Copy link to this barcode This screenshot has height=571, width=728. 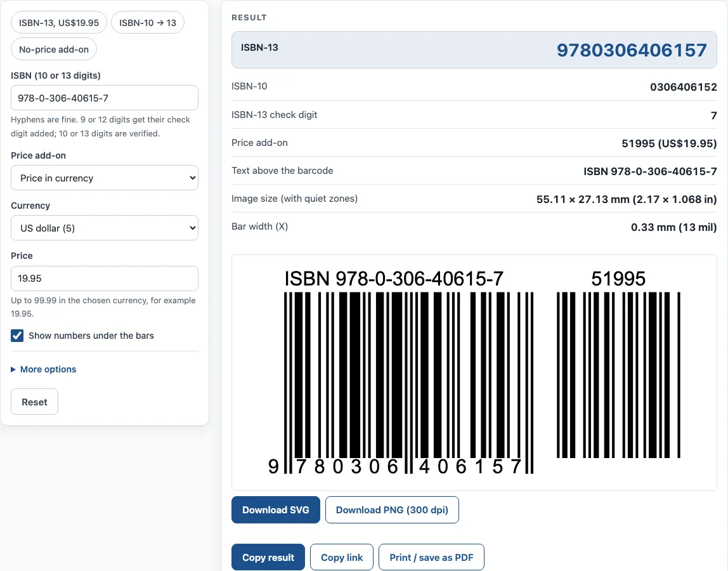point(342,557)
